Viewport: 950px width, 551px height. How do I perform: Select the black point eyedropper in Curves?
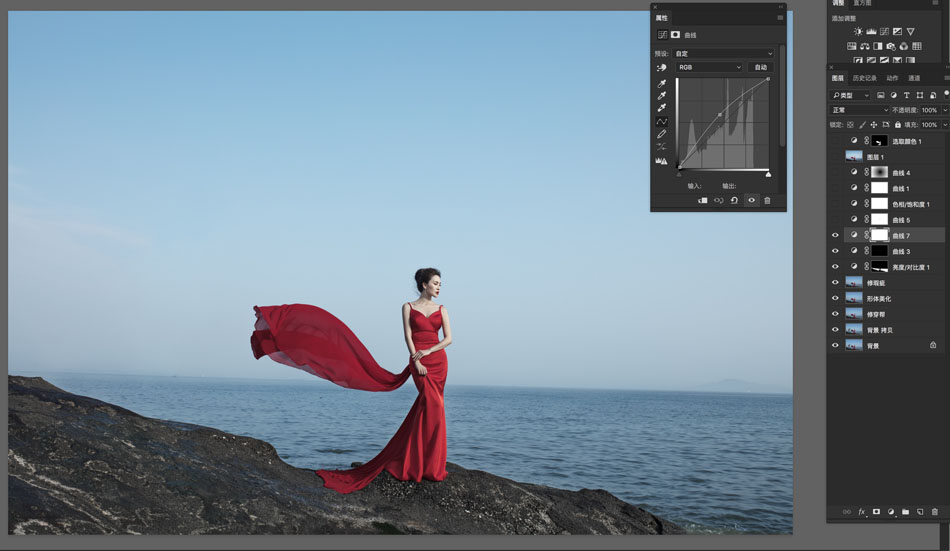[662, 83]
